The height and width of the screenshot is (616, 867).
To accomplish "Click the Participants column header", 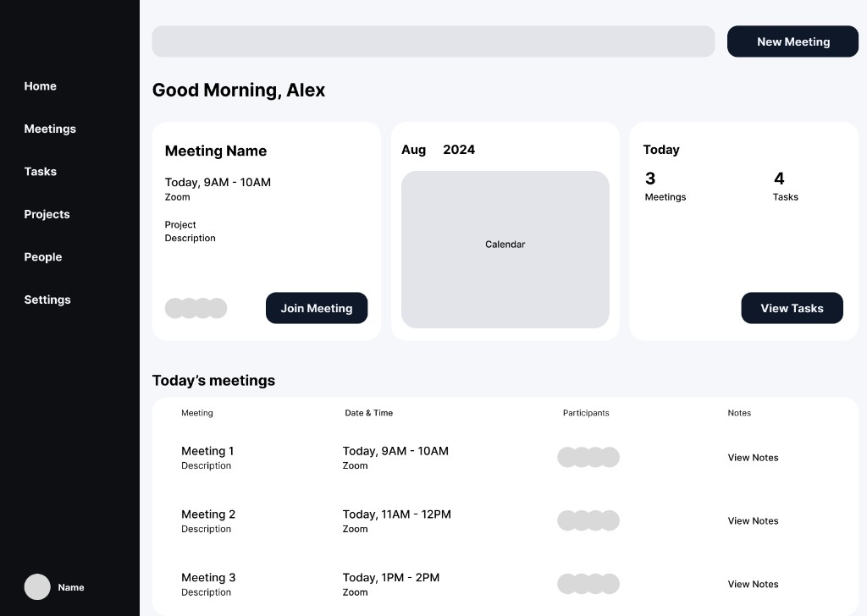I will coord(586,413).
